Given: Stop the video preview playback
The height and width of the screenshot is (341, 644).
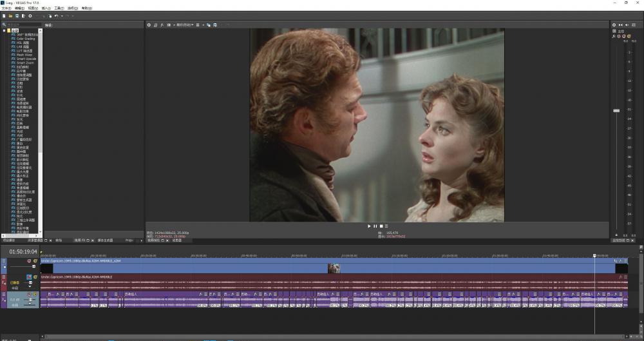Looking at the screenshot, I should click(x=381, y=226).
